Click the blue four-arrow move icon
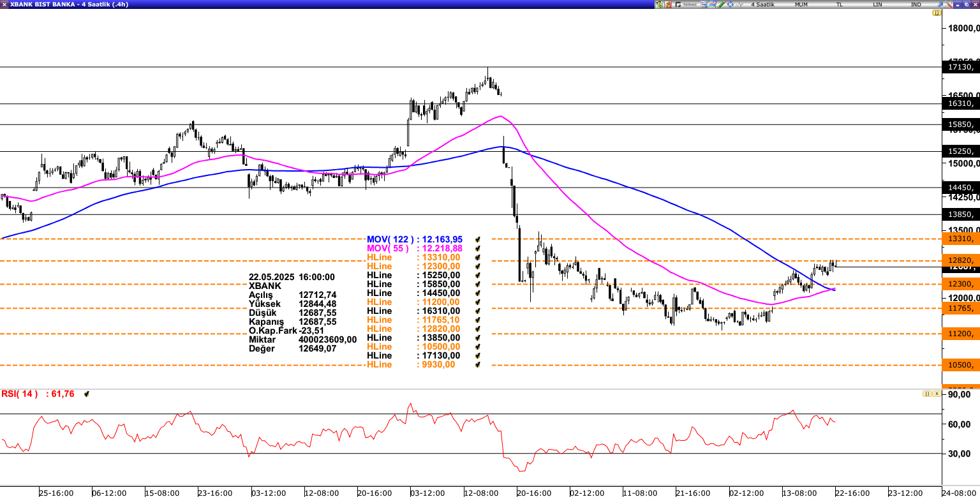Screen dimensions: 980x497 coord(730,4)
